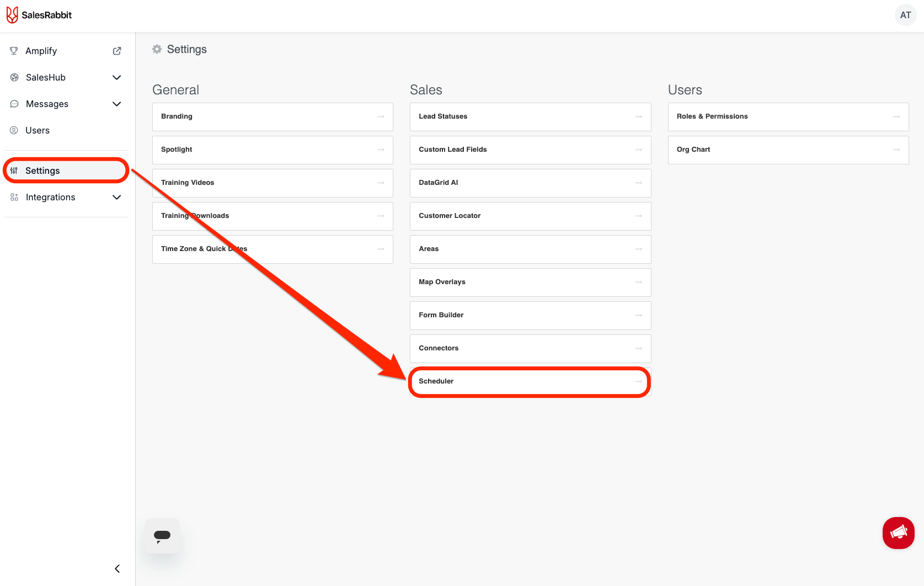Click the arrow on the Spotlight row
This screenshot has width=924, height=586.
pos(381,150)
